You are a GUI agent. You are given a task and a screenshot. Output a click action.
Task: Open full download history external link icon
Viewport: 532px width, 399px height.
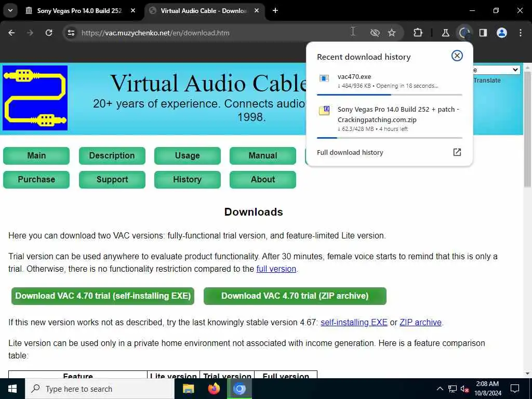[457, 152]
